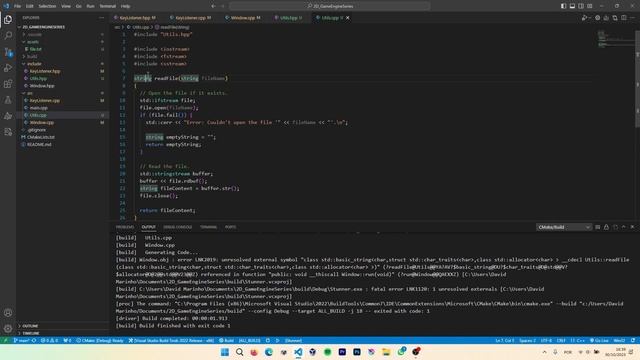Switch to Window.cpp editor tab
The width and height of the screenshot is (640, 360).
[x=245, y=18]
